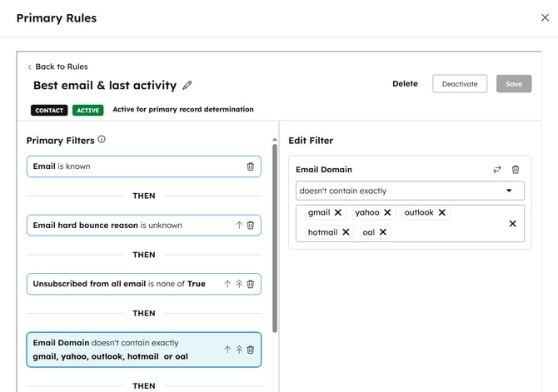Move 'Email hard bounce reason' filter up
558x392 pixels.
tap(239, 225)
